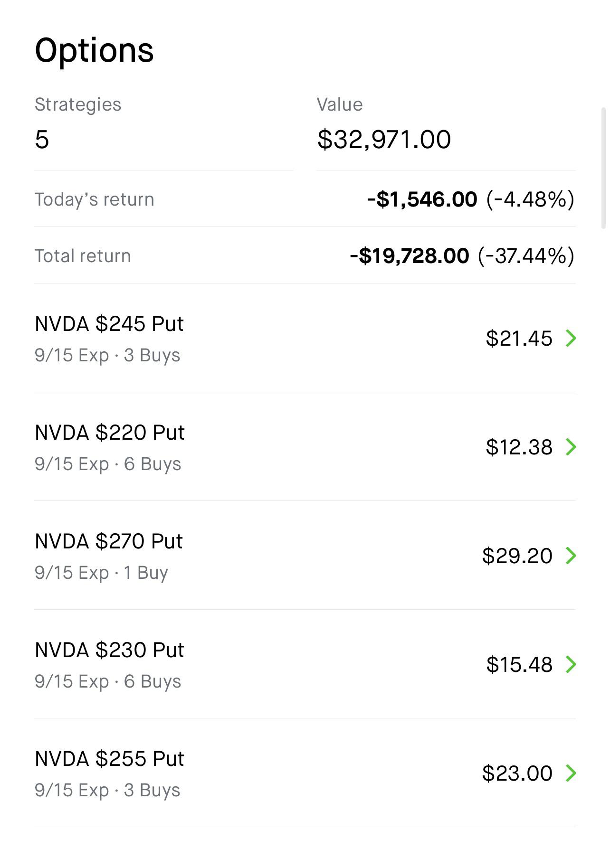Click the $32,971.00 options value
This screenshot has height=868, width=610.
point(384,140)
